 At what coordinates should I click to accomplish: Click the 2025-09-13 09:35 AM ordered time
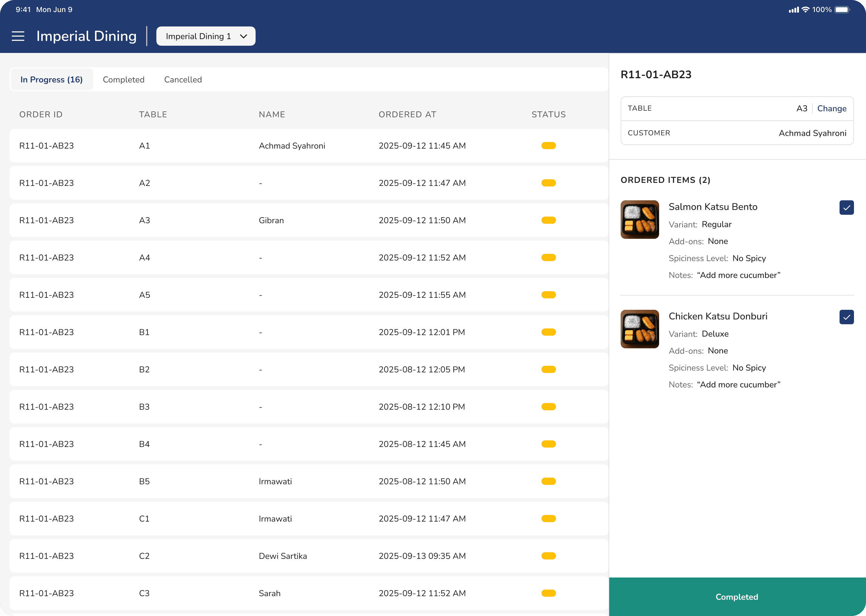[x=422, y=556]
